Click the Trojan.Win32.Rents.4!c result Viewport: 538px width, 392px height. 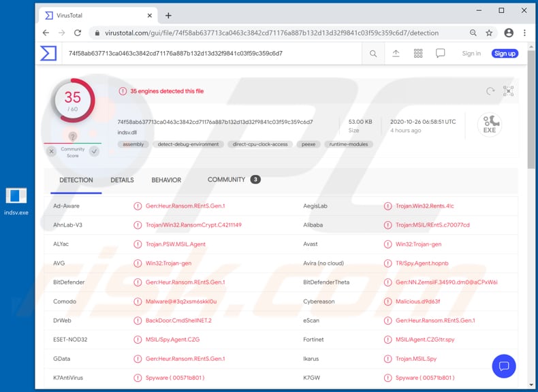click(x=425, y=206)
